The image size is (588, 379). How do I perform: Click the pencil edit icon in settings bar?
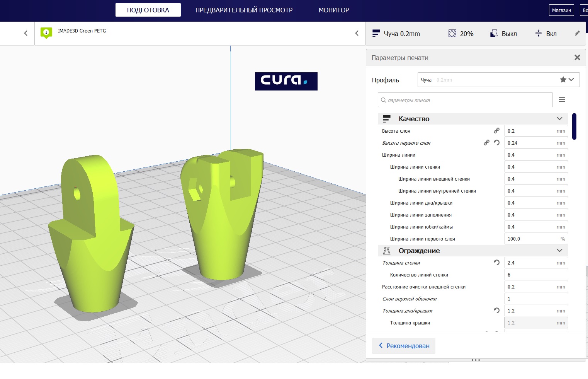click(x=577, y=34)
